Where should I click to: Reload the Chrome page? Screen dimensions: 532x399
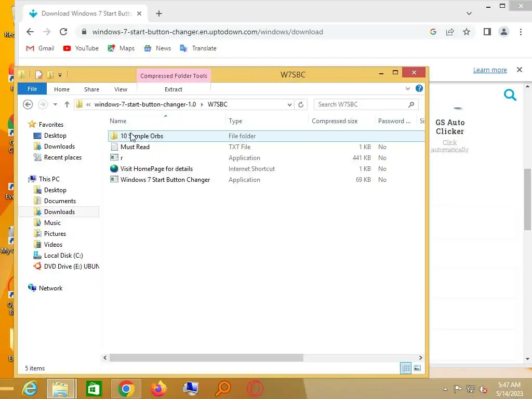(63, 32)
